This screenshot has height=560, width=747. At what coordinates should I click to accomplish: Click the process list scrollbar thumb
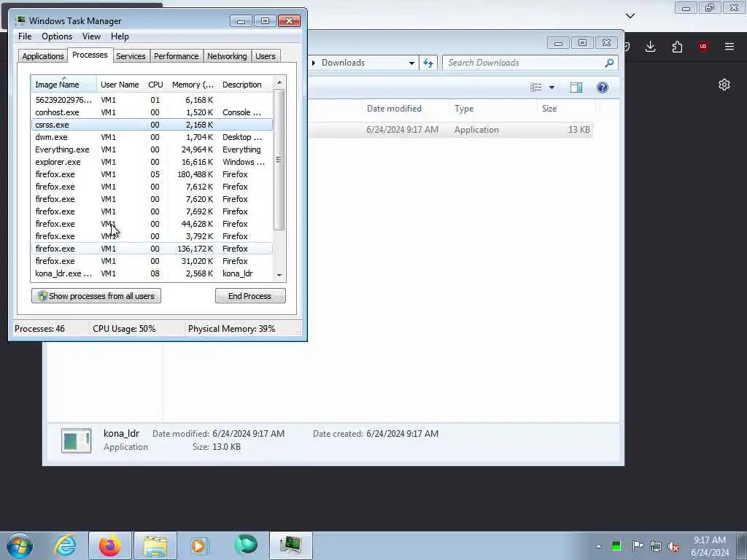(279, 160)
